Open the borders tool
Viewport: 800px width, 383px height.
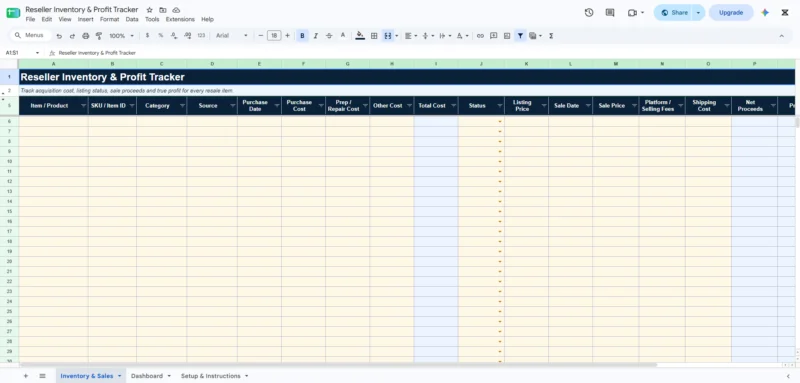[x=374, y=36]
